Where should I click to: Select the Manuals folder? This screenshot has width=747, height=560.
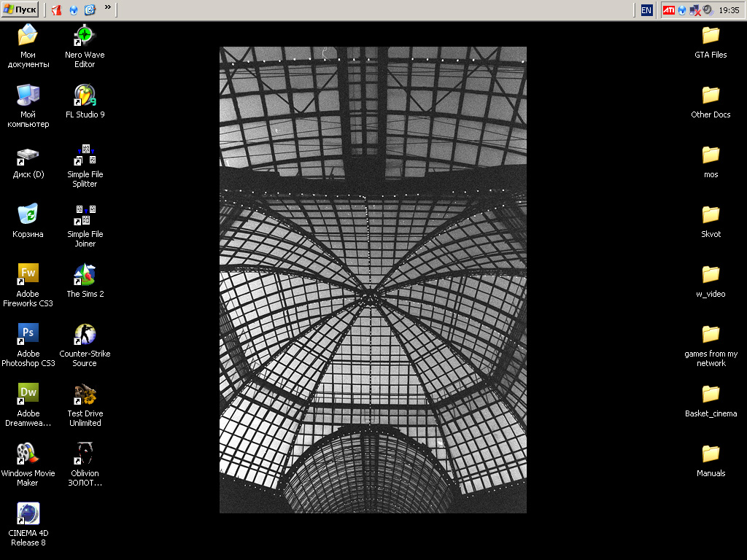point(711,461)
